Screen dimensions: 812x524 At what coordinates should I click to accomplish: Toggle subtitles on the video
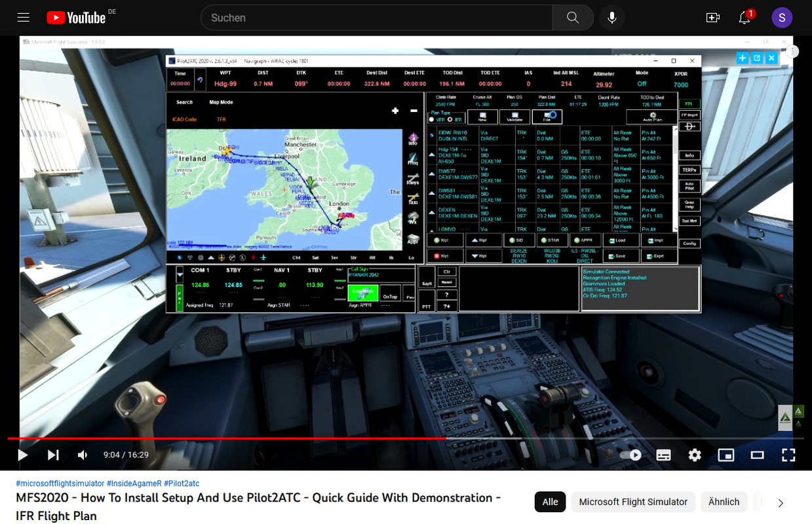(663, 455)
